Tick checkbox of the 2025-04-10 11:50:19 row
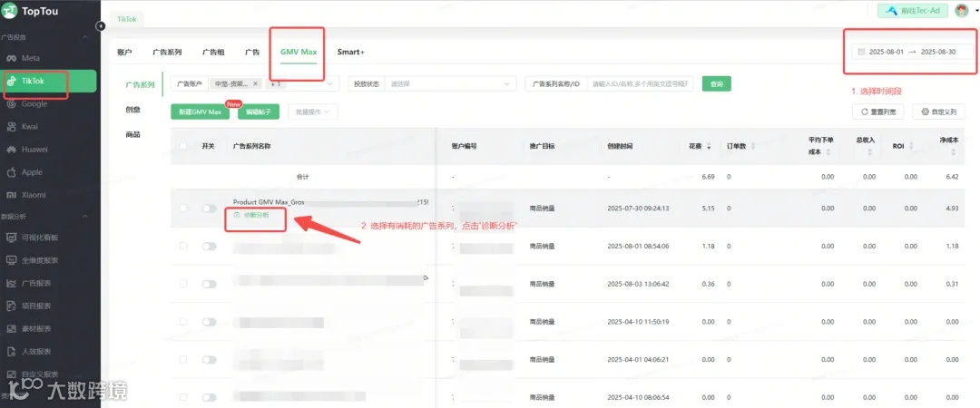 click(x=183, y=322)
